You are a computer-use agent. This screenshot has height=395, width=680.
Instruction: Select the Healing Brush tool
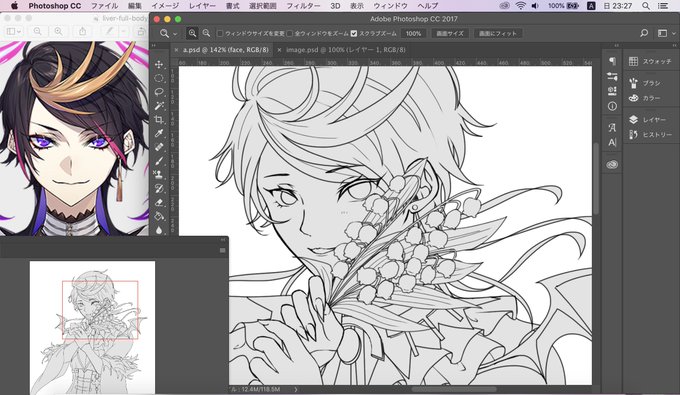point(159,147)
